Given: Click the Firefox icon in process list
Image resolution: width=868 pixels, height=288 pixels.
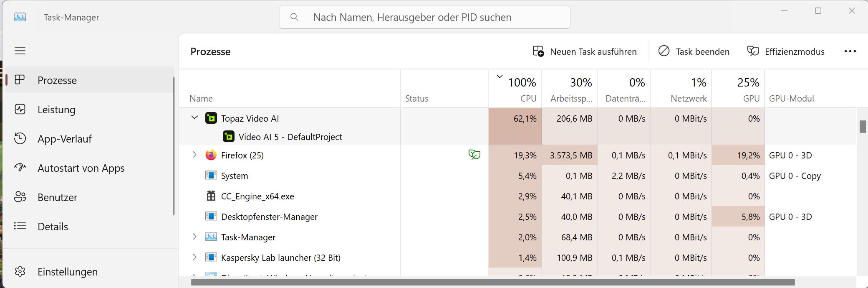Looking at the screenshot, I should click(211, 155).
